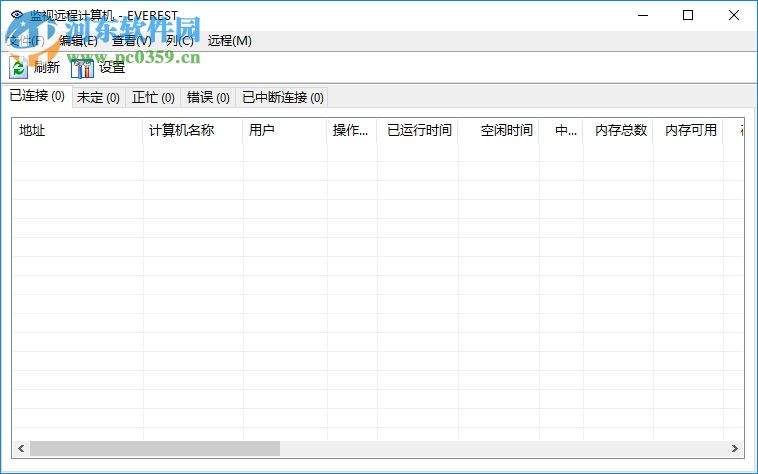Image resolution: width=758 pixels, height=474 pixels.
Task: Open the 列(C) menu
Action: click(x=179, y=41)
